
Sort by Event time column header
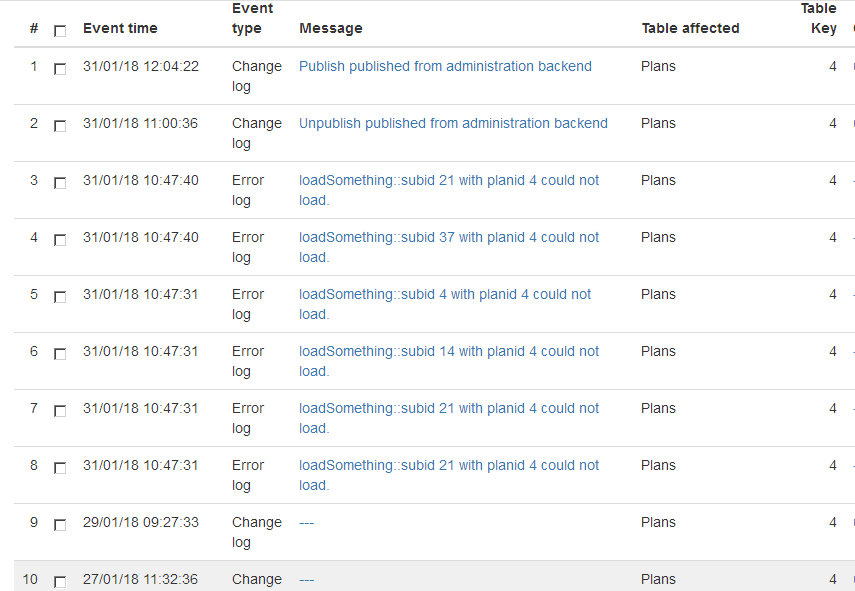[x=120, y=28]
